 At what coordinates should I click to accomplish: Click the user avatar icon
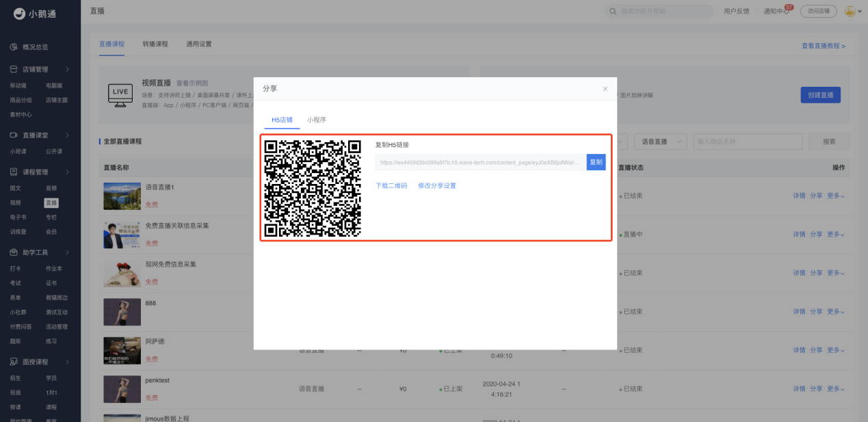pyautogui.click(x=850, y=12)
